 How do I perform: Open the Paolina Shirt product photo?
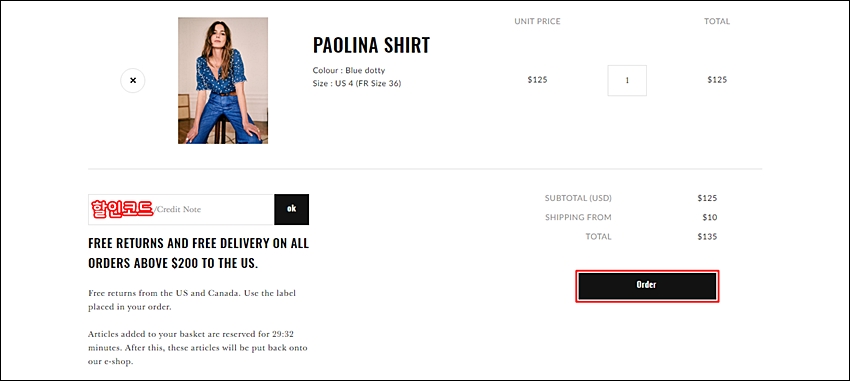(223, 80)
